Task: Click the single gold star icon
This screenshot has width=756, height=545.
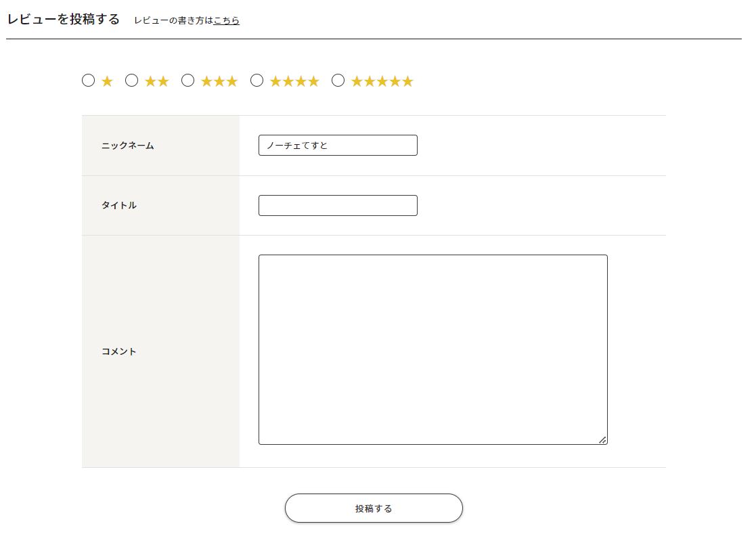Action: [x=107, y=81]
